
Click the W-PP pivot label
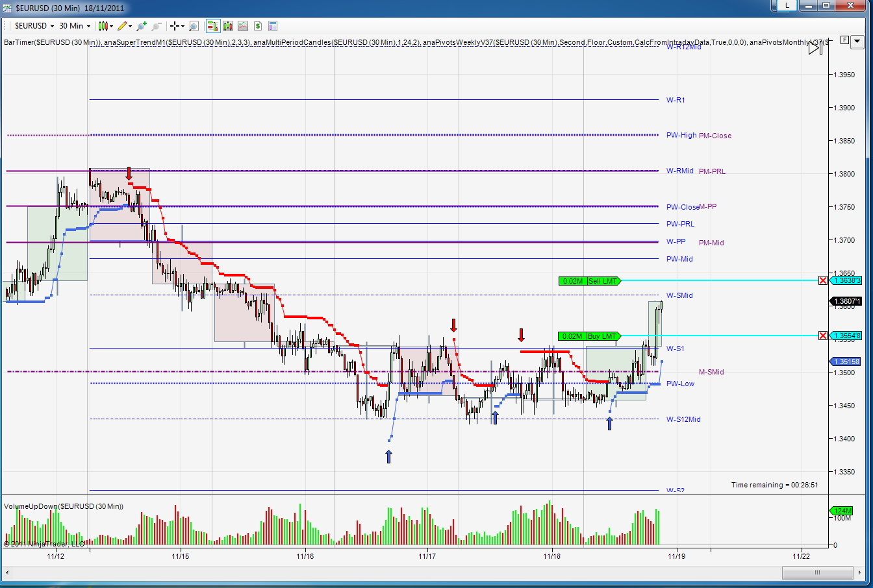click(x=676, y=241)
